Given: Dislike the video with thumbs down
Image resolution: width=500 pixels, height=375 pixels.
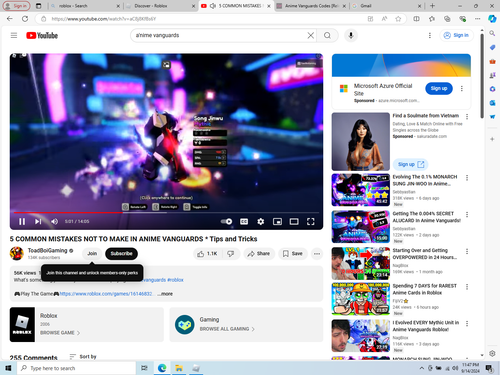Looking at the screenshot, I should 231,254.
